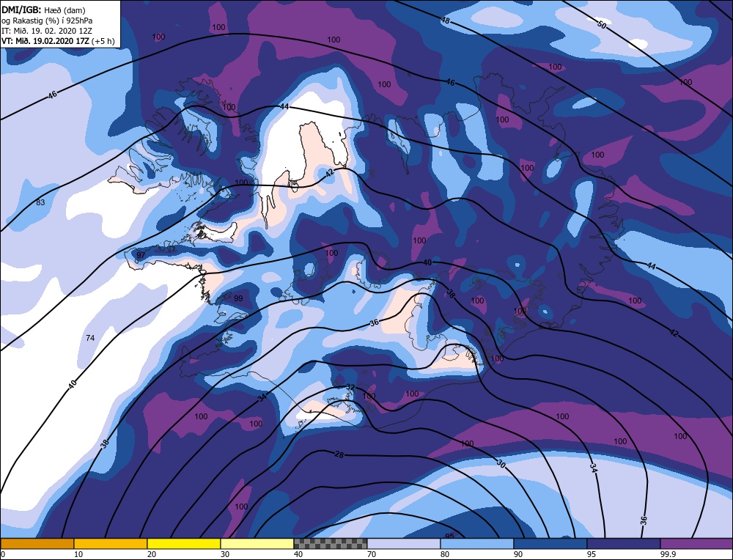The height and width of the screenshot is (560, 733).
Task: Click the humidity value "97"
Action: [140, 255]
